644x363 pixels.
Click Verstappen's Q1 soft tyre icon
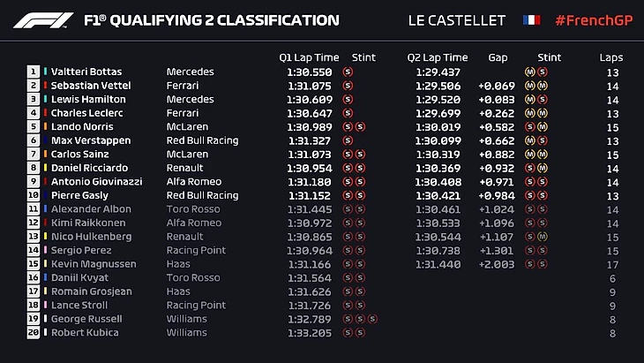click(348, 140)
